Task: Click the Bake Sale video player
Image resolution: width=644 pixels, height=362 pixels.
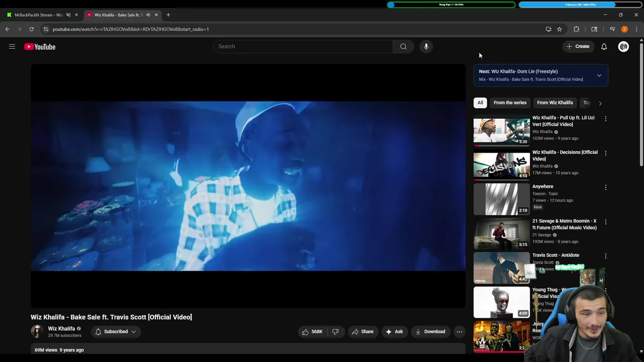Action: click(x=248, y=186)
